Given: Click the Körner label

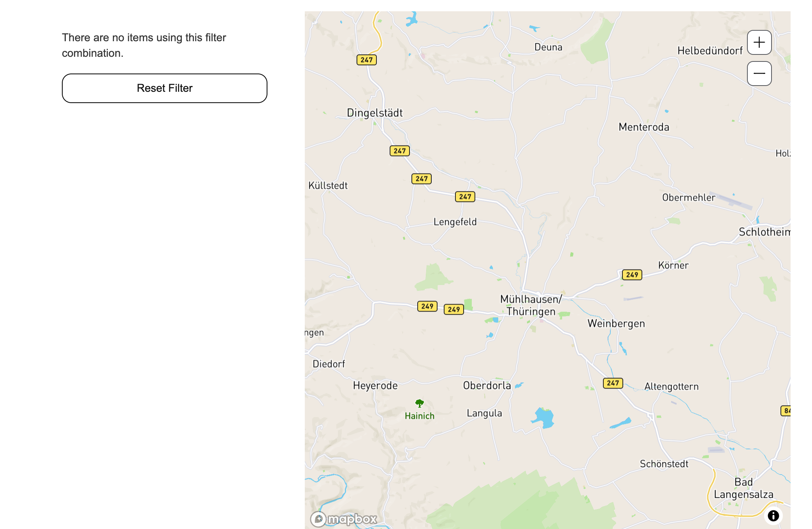Looking at the screenshot, I should (673, 265).
